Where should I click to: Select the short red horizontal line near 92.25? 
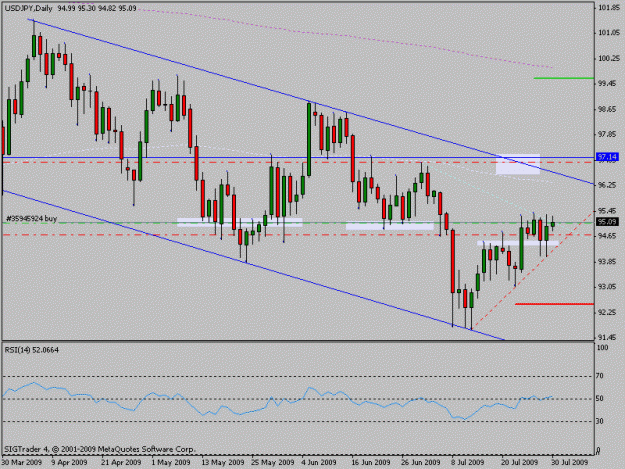pyautogui.click(x=554, y=304)
